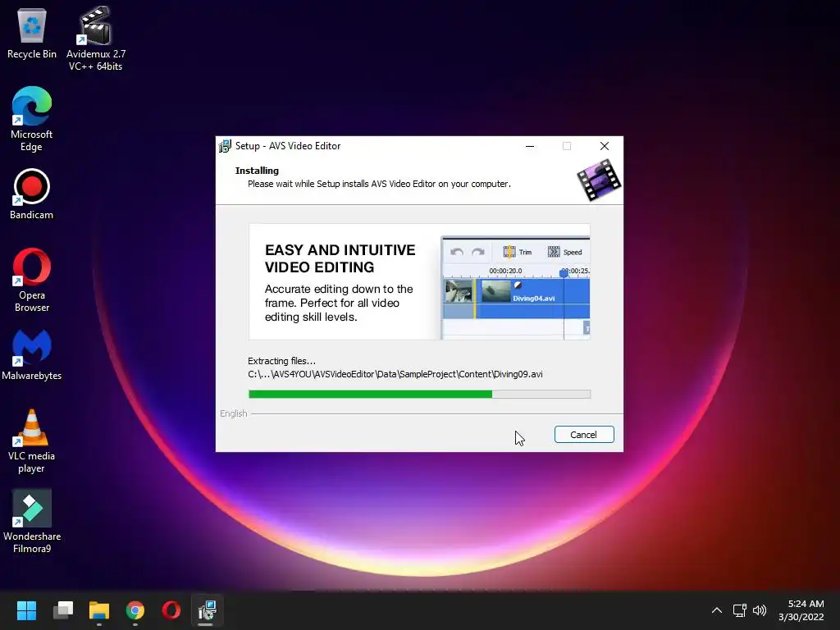Select the VLC media player desktop shortcut
The width and height of the screenshot is (840, 630).
pos(32,441)
